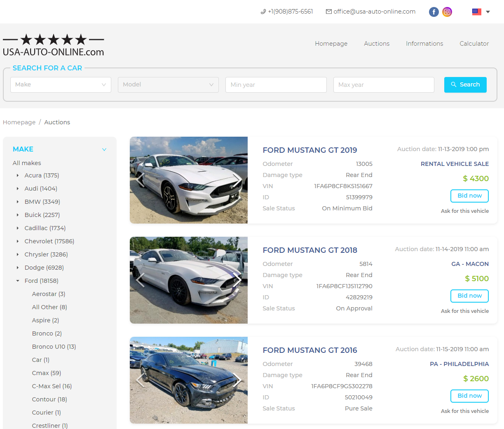Open the Make dropdown
Viewport: 504px width, 429px height.
pos(61,85)
